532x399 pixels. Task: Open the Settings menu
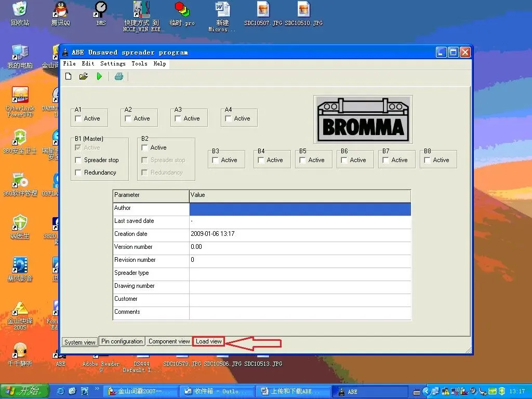(113, 64)
